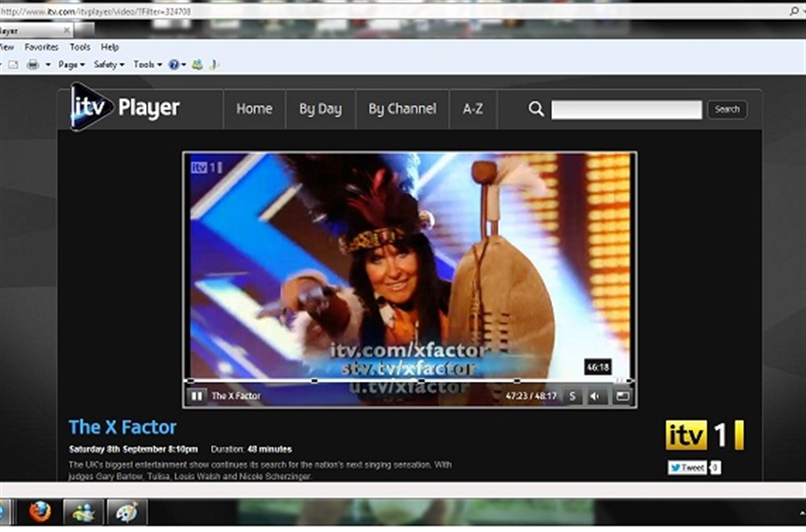806x532 pixels.
Task: Focus the ITV Player search field
Action: [627, 110]
